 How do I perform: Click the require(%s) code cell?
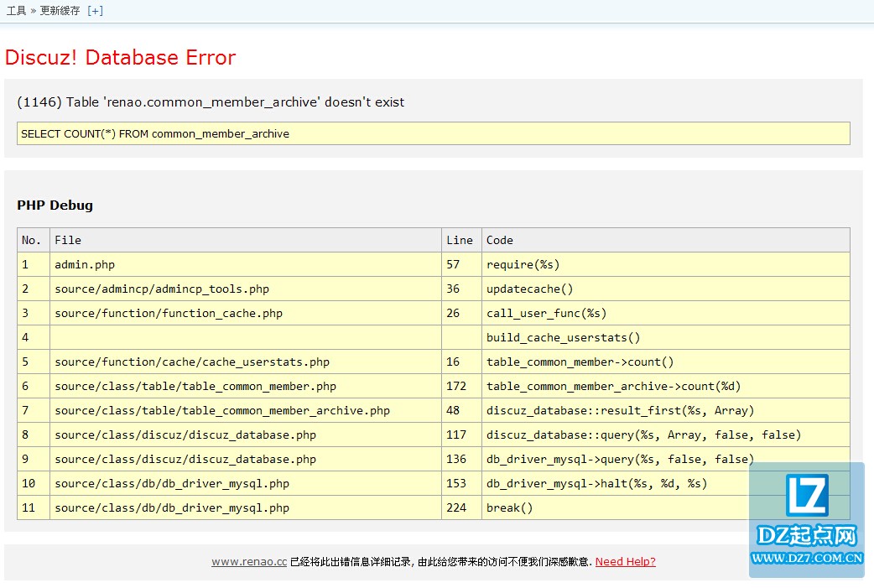[665, 265]
